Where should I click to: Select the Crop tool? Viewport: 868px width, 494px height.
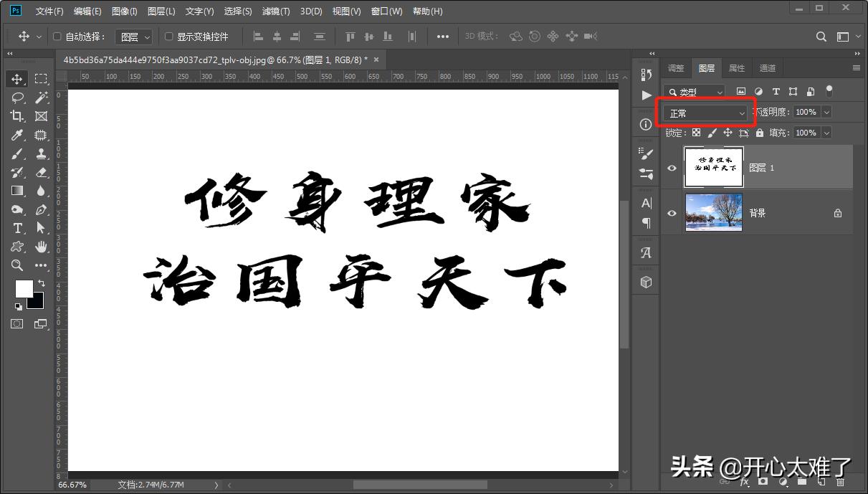tap(16, 116)
